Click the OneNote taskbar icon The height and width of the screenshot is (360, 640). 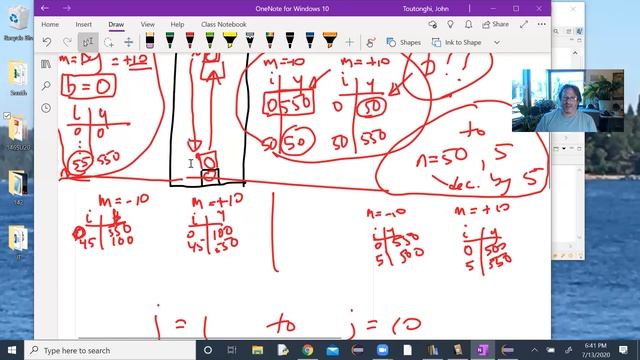click(x=482, y=350)
